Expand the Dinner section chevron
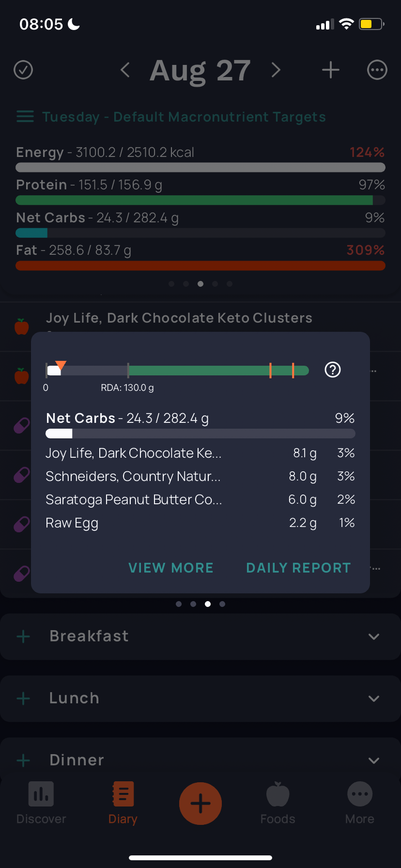The image size is (401, 868). 374,760
